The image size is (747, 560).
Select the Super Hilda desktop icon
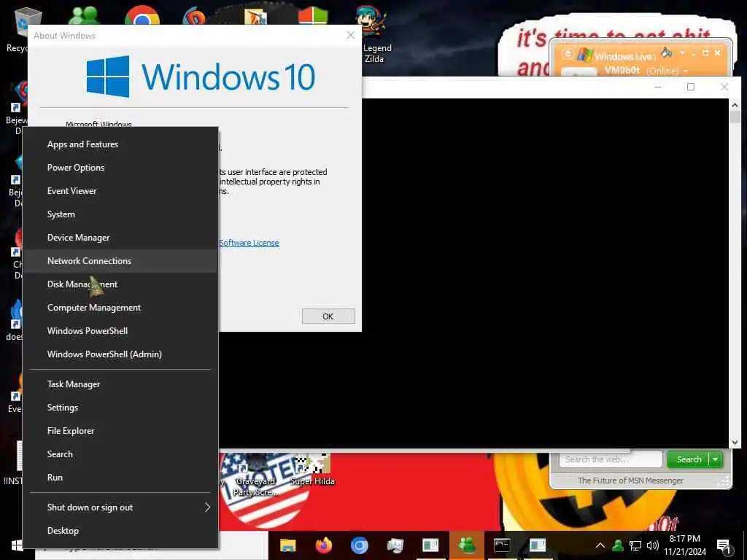(312, 470)
